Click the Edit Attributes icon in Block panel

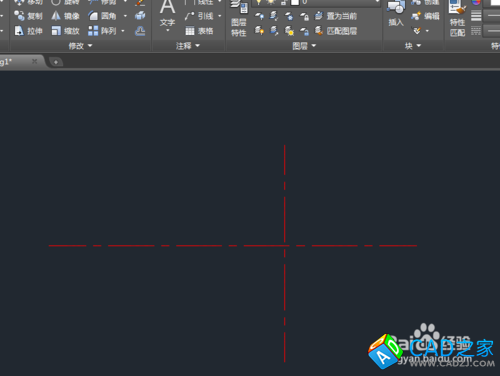pos(417,31)
